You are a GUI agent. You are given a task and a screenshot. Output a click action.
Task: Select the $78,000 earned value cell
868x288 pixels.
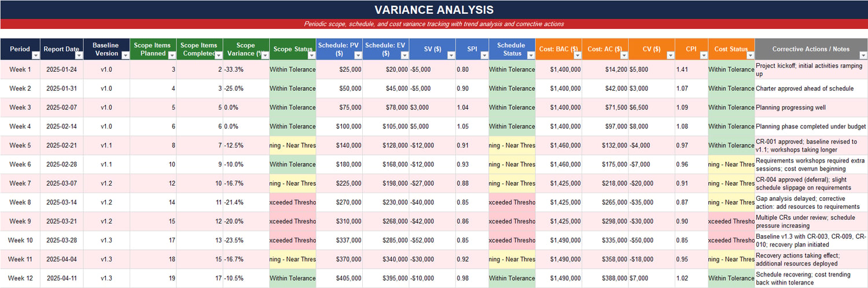pos(386,108)
